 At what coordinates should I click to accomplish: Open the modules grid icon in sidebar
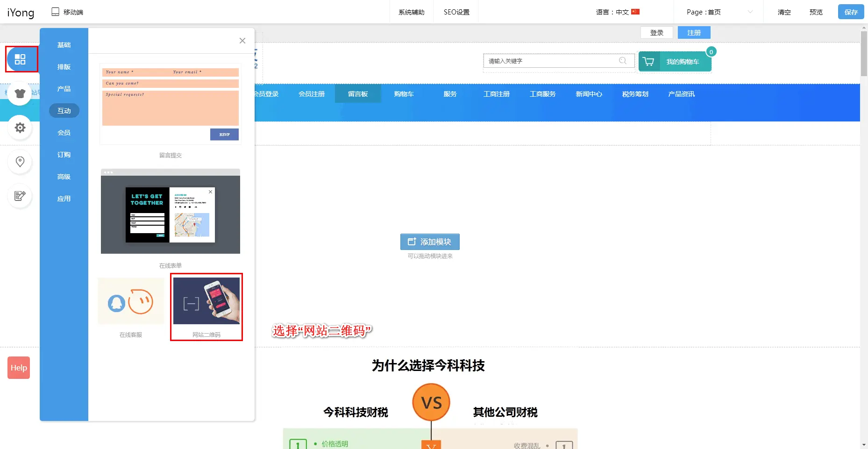20,59
